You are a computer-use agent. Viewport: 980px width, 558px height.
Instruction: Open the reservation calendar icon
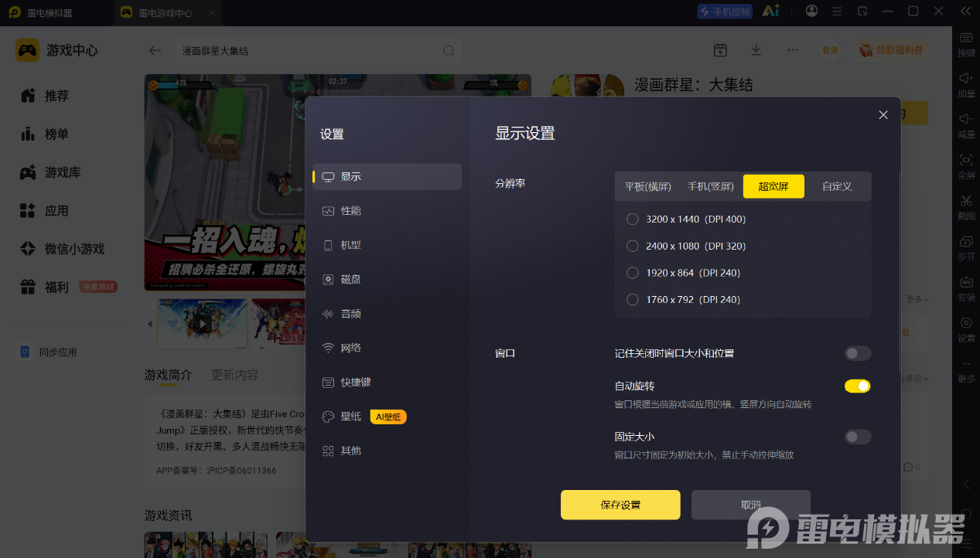pyautogui.click(x=720, y=50)
